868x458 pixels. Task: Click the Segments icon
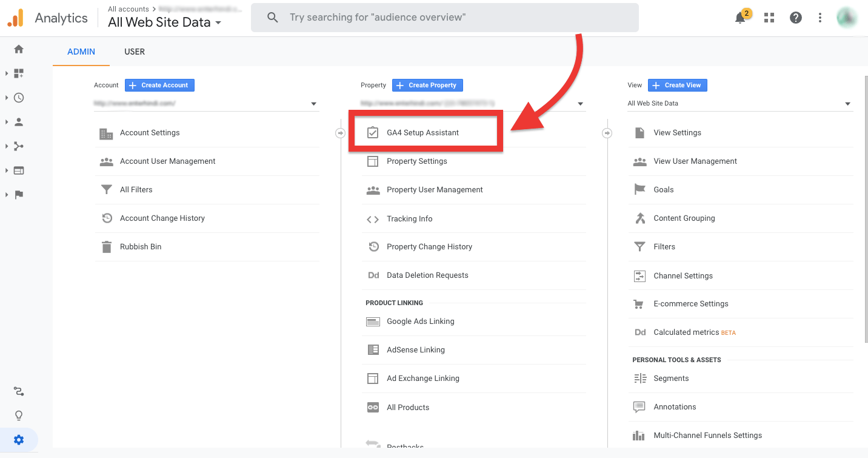(x=639, y=379)
